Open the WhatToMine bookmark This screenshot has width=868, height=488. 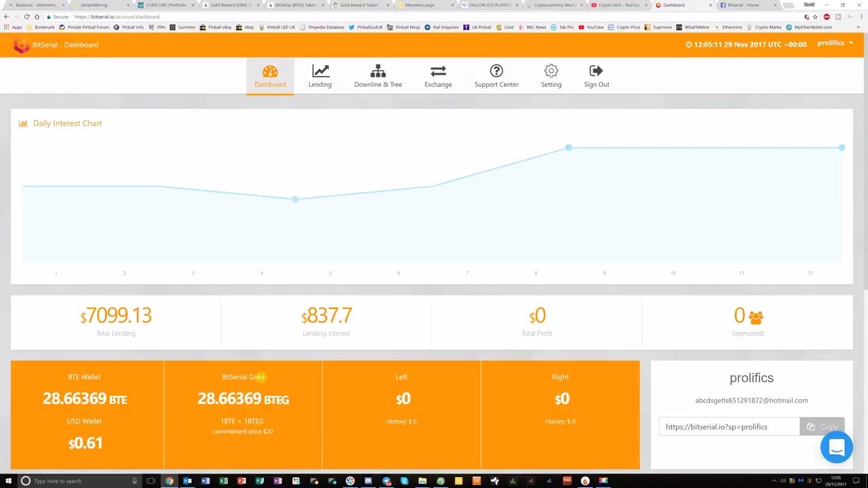click(692, 27)
